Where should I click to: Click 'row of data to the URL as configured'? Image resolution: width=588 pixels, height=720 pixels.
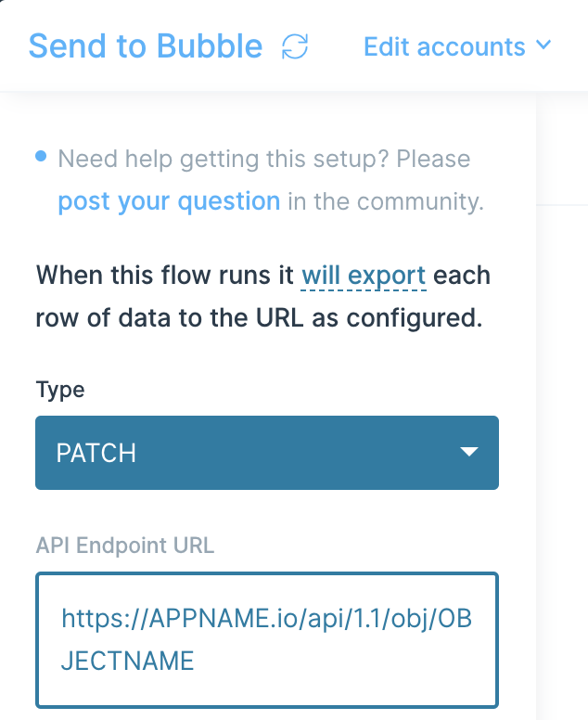[x=260, y=317]
